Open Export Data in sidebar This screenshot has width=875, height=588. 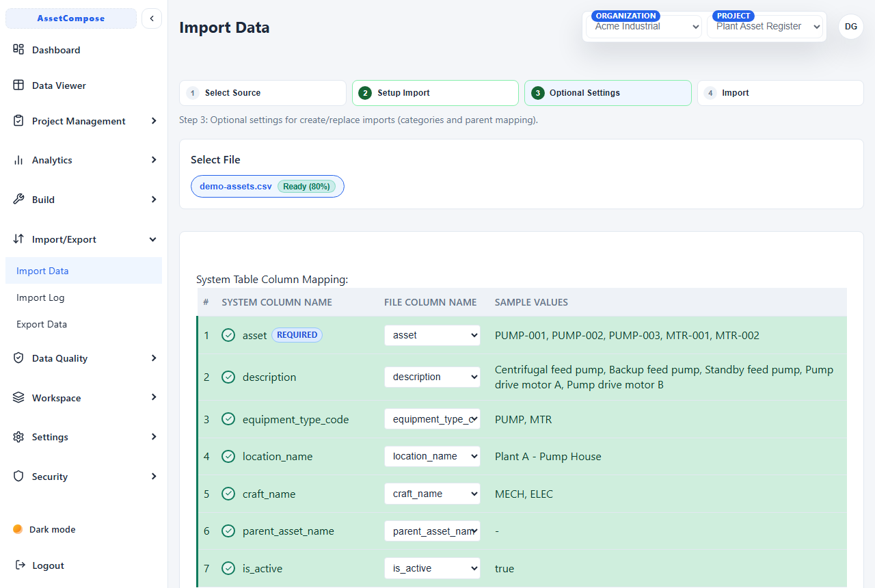(x=83, y=324)
